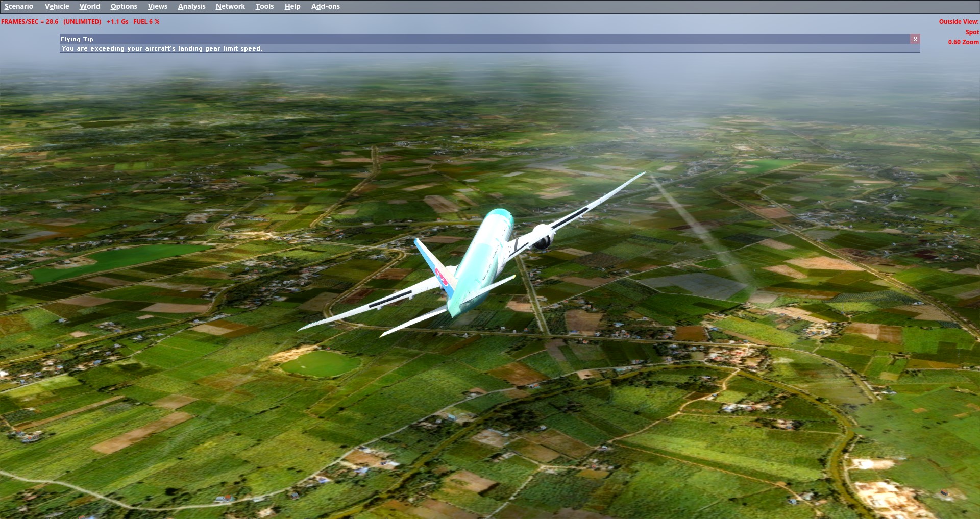The height and width of the screenshot is (519, 980).
Task: Click the FUEL 6 % indicator
Action: click(x=146, y=22)
